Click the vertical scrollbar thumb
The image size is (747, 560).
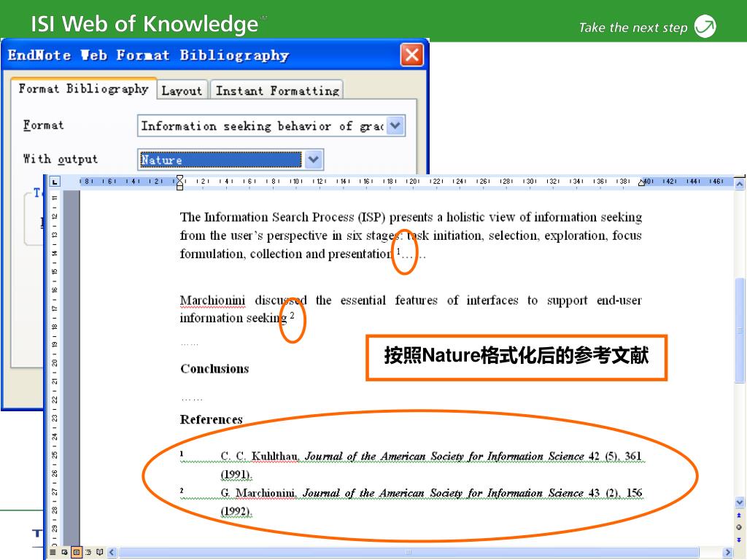coord(740,330)
